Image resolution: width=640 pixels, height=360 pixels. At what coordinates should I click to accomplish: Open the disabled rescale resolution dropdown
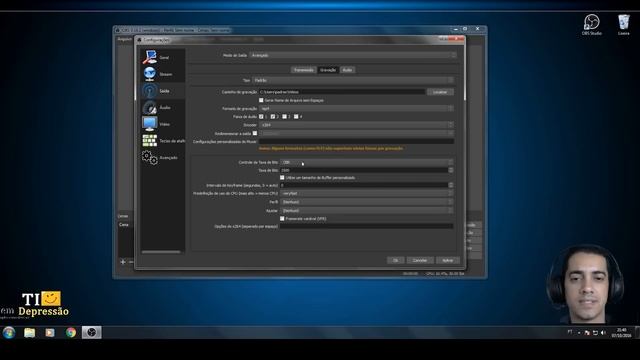click(356, 133)
